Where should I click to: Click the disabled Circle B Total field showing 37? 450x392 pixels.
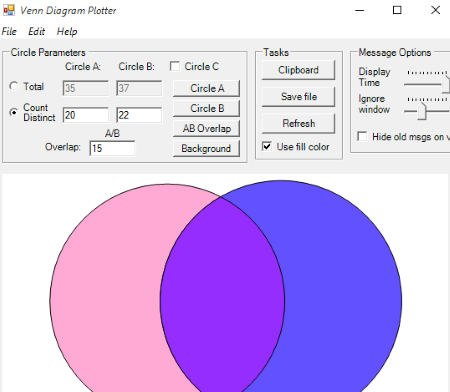click(139, 88)
